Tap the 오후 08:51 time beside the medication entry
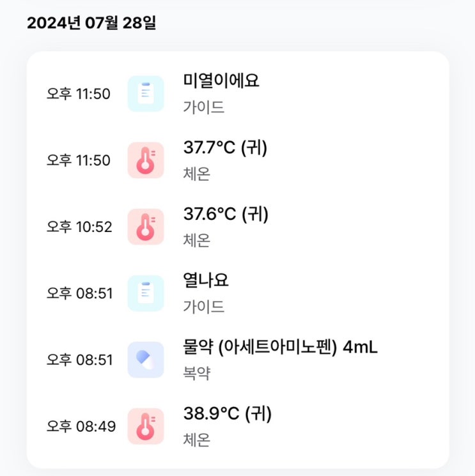475x476 pixels. pos(79,360)
